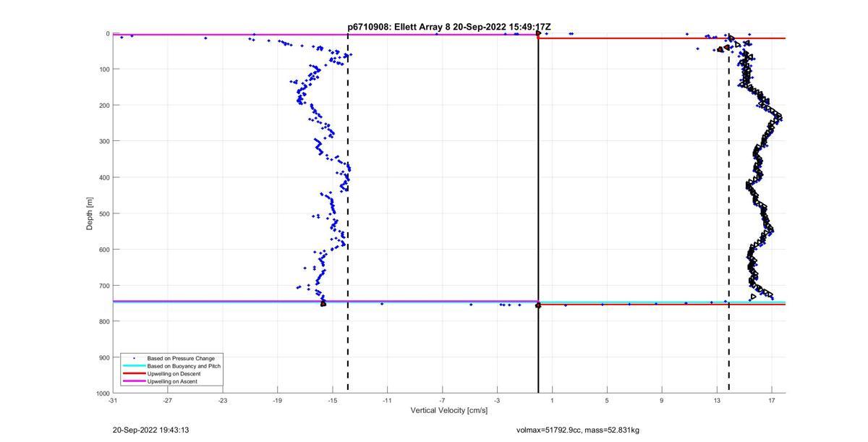Click the x-axis tick label '-27'

click(x=167, y=400)
